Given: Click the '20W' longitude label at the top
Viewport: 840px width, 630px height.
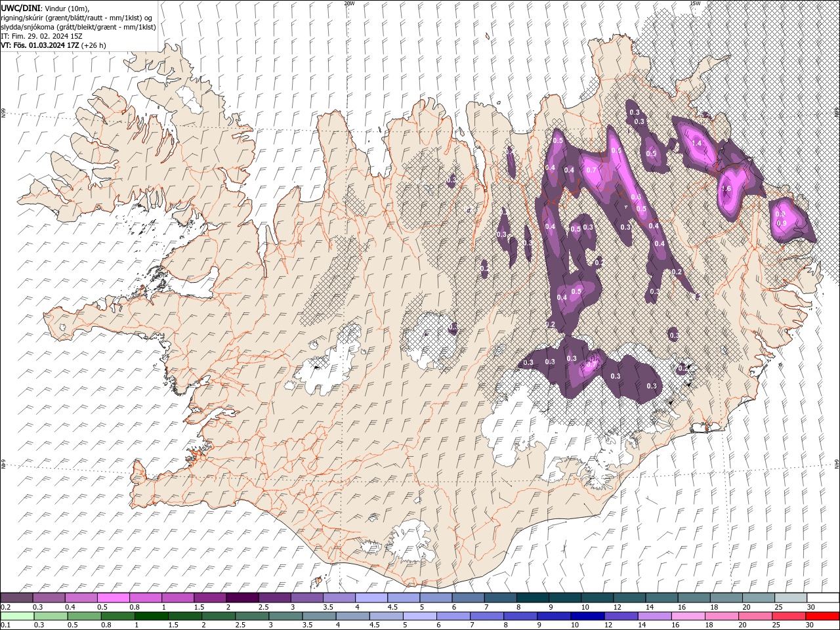Looking at the screenshot, I should [349, 3].
